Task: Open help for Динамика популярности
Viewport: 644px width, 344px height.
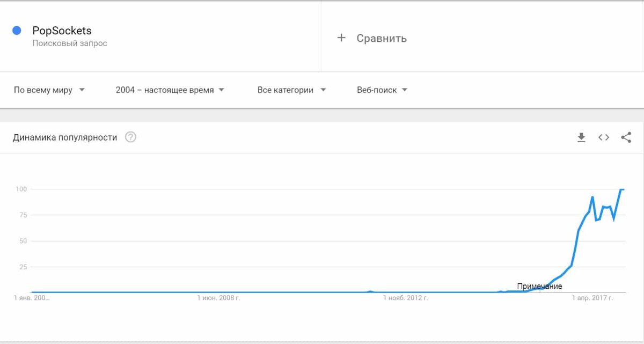Action: pos(130,137)
